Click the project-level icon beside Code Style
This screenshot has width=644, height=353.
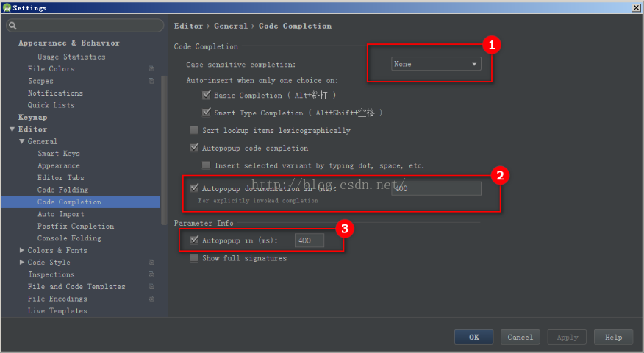[x=151, y=263]
